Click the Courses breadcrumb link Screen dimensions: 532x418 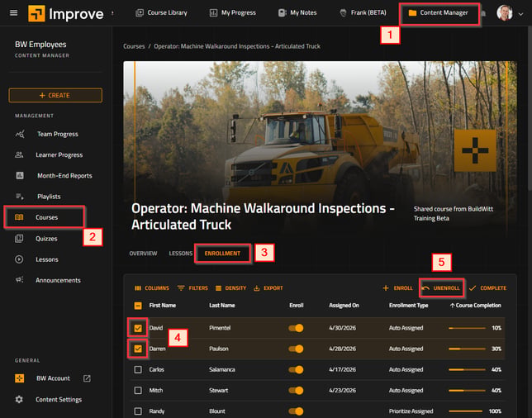pos(134,46)
